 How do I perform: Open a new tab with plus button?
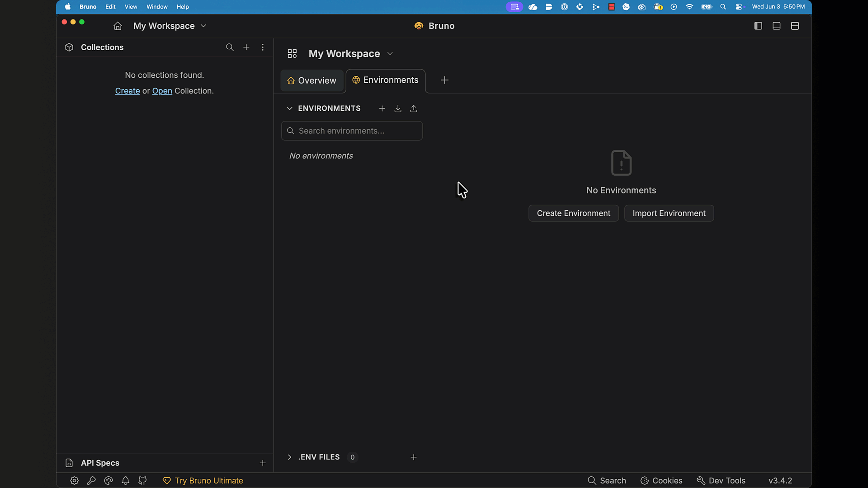445,80
